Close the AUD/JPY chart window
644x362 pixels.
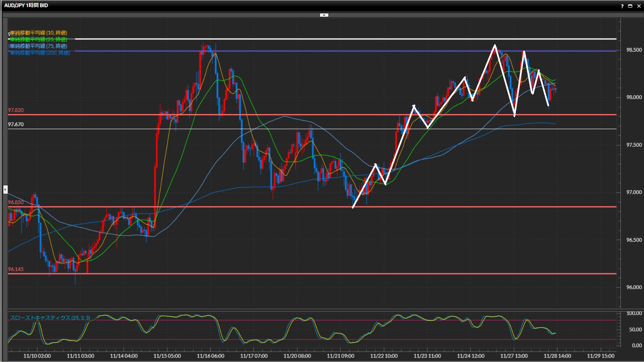(x=639, y=6)
